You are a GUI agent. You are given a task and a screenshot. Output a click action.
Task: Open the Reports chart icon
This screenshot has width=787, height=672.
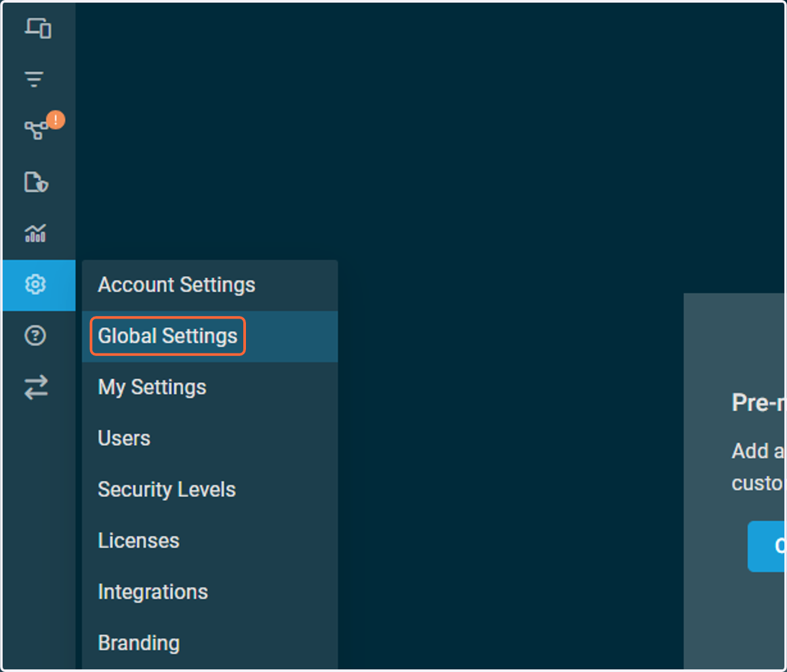point(35,233)
